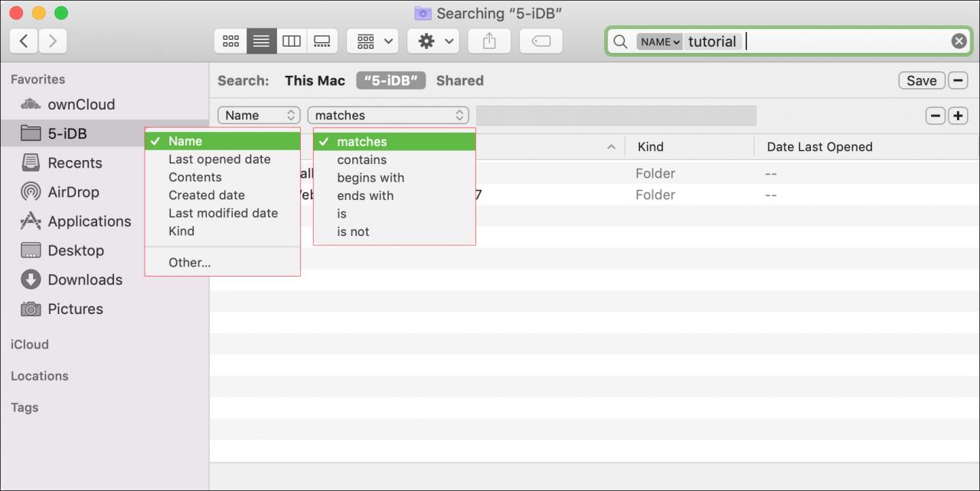Image resolution: width=980 pixels, height=491 pixels.
Task: Switch to icon view in toolbar
Action: (230, 41)
